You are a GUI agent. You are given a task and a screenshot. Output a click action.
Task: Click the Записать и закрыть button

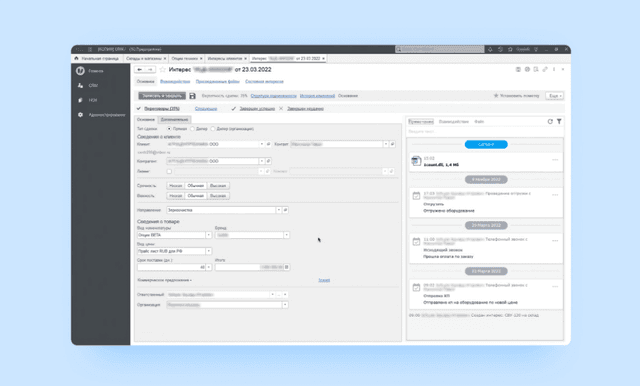click(162, 96)
